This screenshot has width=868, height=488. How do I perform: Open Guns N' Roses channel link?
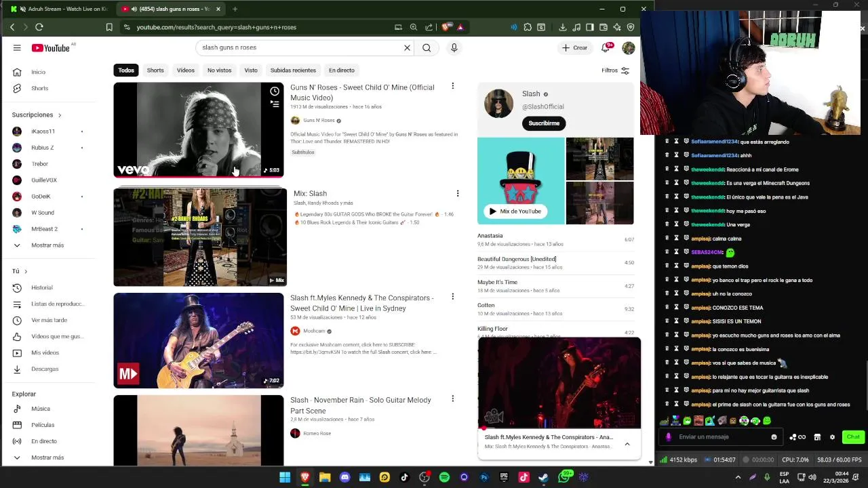coord(319,121)
